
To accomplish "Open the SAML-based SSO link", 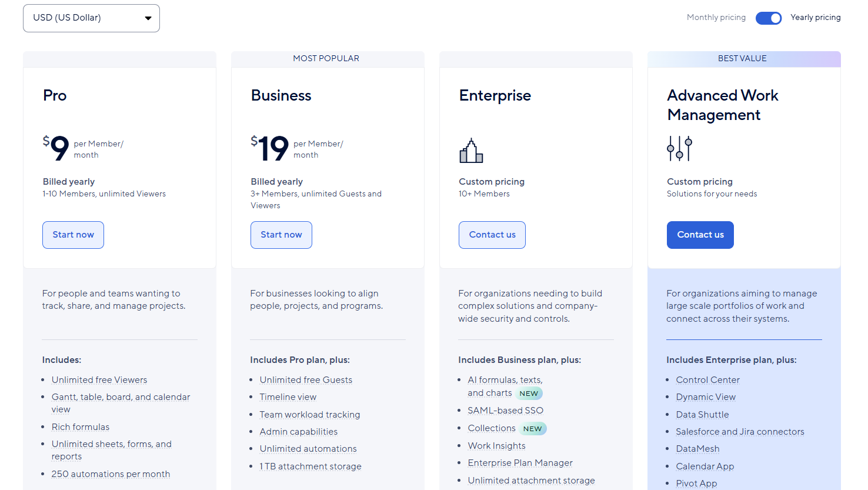I will [505, 410].
